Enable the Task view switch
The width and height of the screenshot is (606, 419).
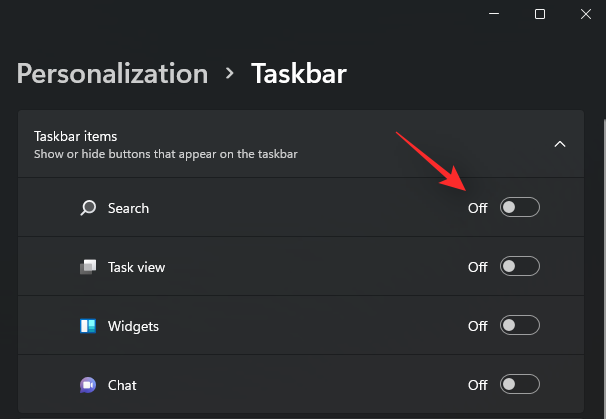pos(520,267)
